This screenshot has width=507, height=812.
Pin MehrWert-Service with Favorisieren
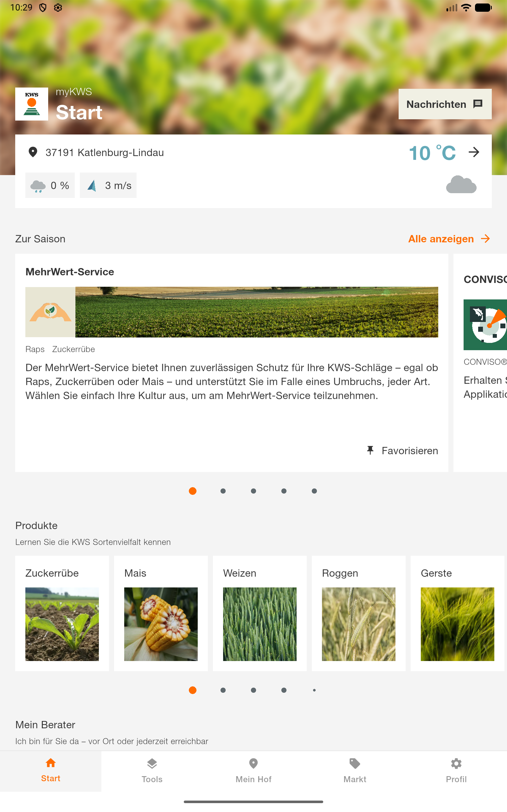tap(402, 451)
